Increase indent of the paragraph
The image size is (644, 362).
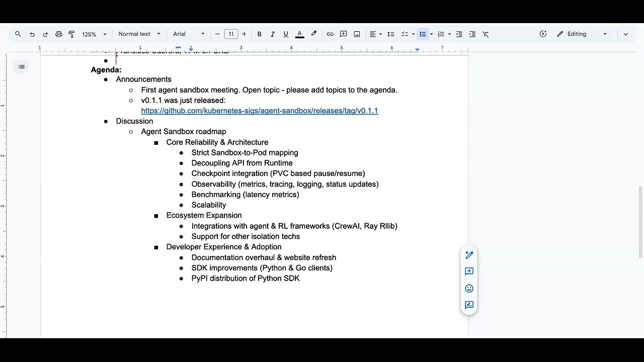click(x=472, y=34)
